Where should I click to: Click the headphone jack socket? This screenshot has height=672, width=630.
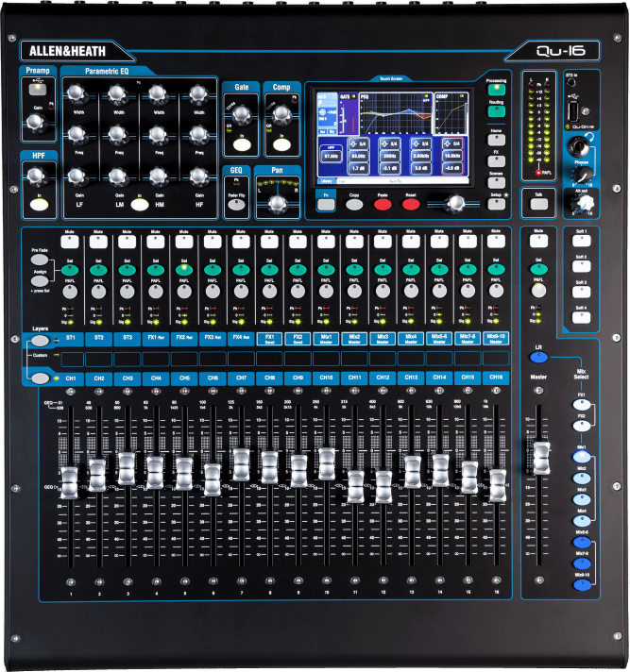tap(578, 147)
